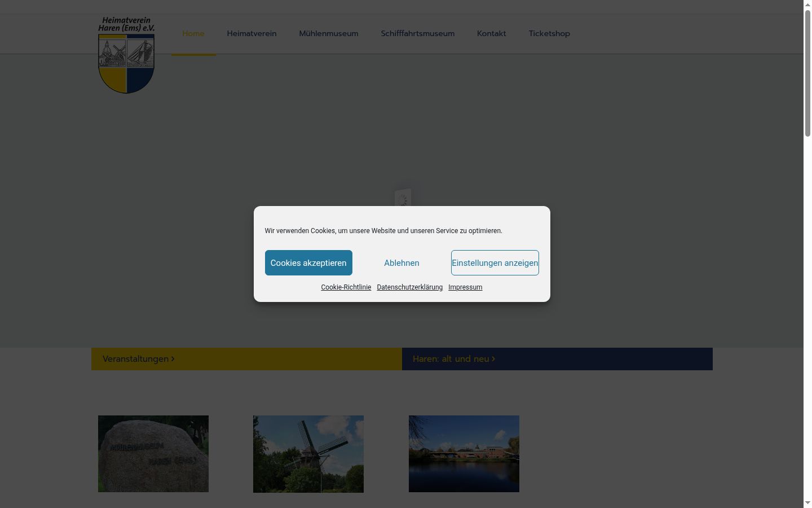
Task: Open the windmill photo thumbnail
Action: [x=308, y=454]
